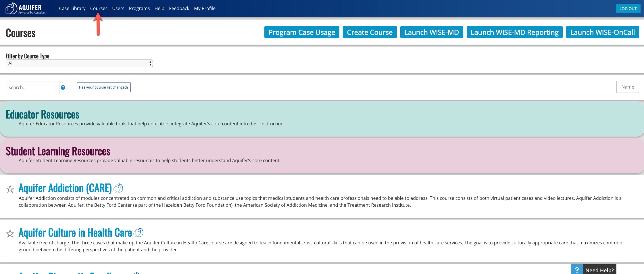This screenshot has width=644, height=274.
Task: Click the Aquifer logo in header
Action: pos(26,8)
